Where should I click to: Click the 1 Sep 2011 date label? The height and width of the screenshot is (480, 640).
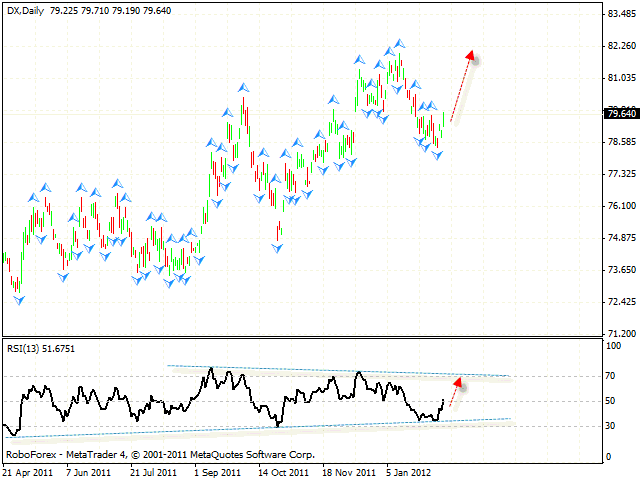[x=217, y=471]
